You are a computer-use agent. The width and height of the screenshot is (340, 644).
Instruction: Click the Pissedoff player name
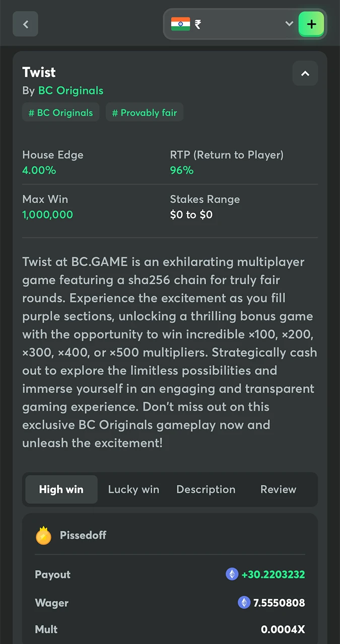(83, 535)
